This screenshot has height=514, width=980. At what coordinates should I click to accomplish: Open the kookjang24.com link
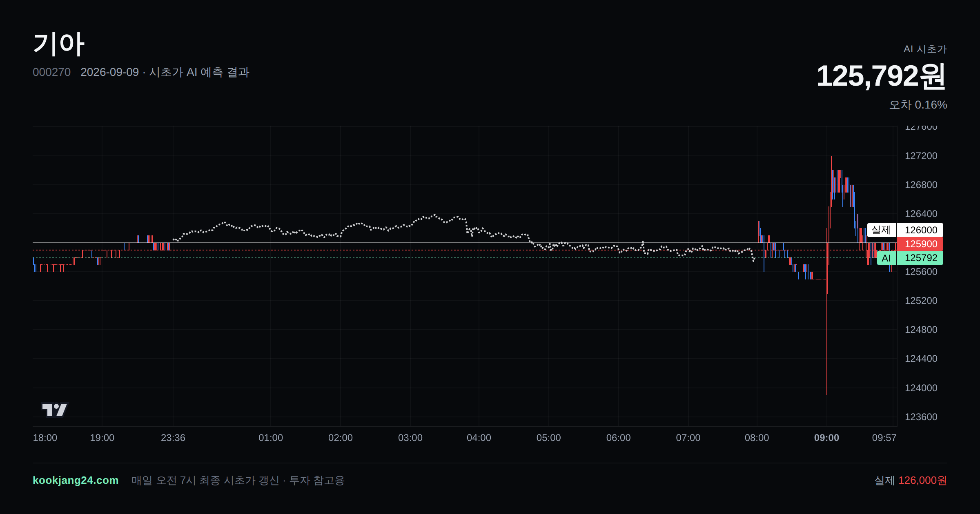pyautogui.click(x=76, y=480)
